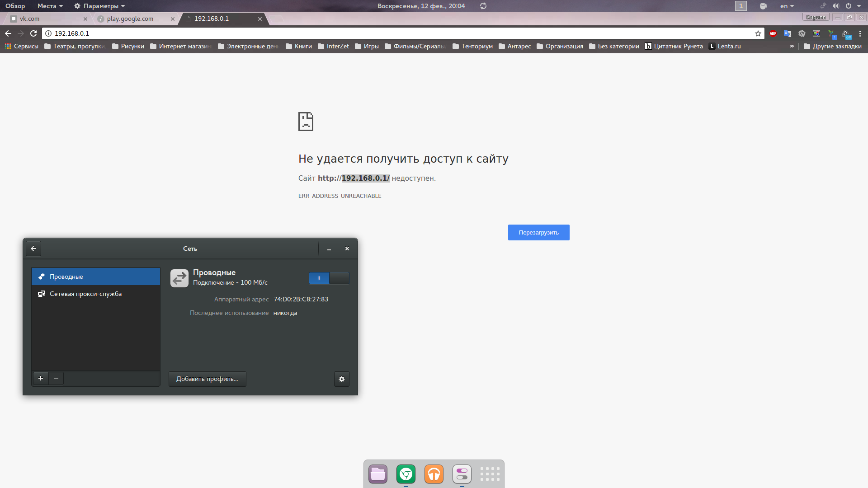Click the Перезагрузить button
Image resolution: width=868 pixels, height=488 pixels.
coord(538,233)
